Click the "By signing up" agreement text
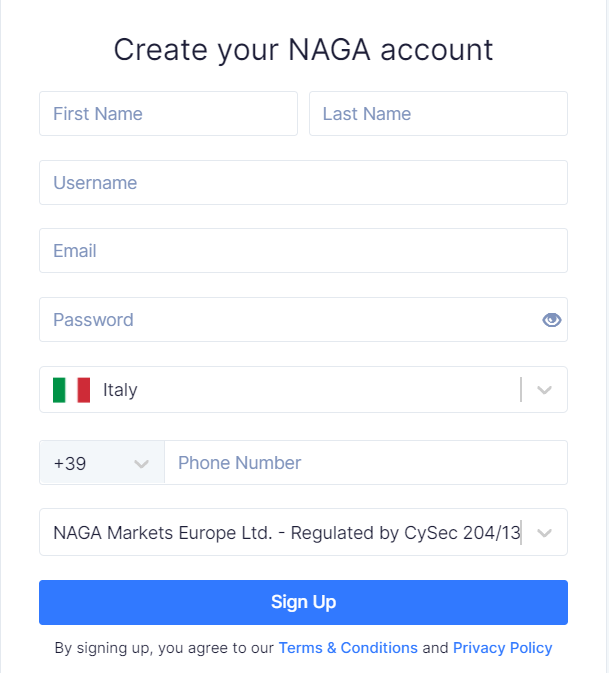The width and height of the screenshot is (609, 673). pos(164,648)
